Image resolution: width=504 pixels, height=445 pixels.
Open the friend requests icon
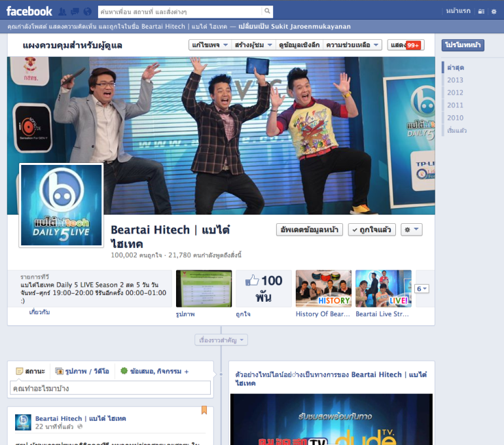62,12
